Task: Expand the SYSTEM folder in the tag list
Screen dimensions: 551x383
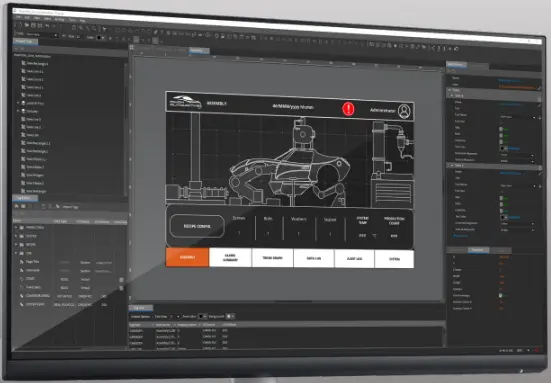Action: pyautogui.click(x=16, y=236)
